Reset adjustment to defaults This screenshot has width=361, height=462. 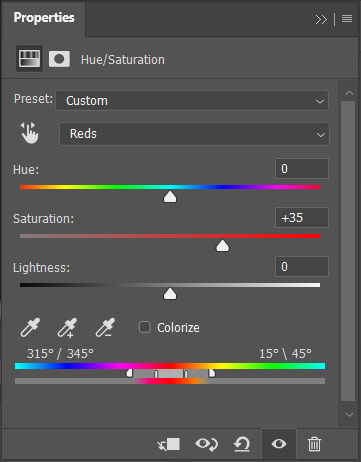point(242,444)
